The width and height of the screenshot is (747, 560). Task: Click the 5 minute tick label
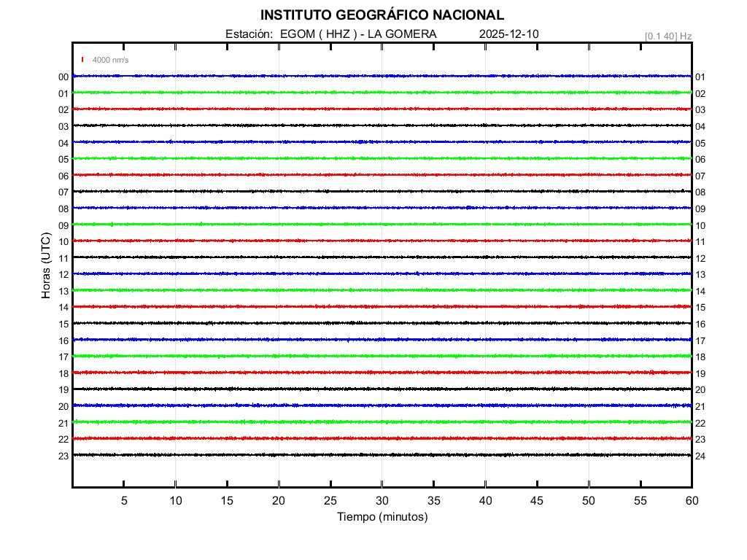[124, 501]
